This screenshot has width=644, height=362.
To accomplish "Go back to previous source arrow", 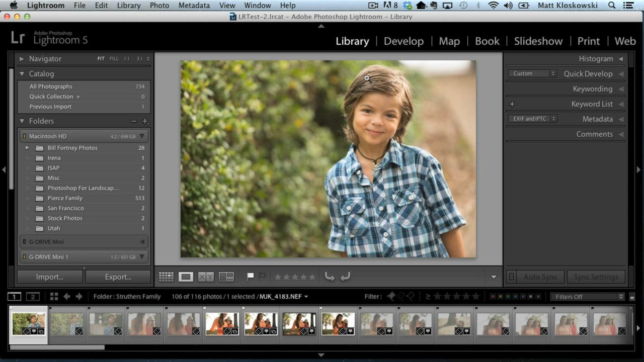I will (66, 297).
